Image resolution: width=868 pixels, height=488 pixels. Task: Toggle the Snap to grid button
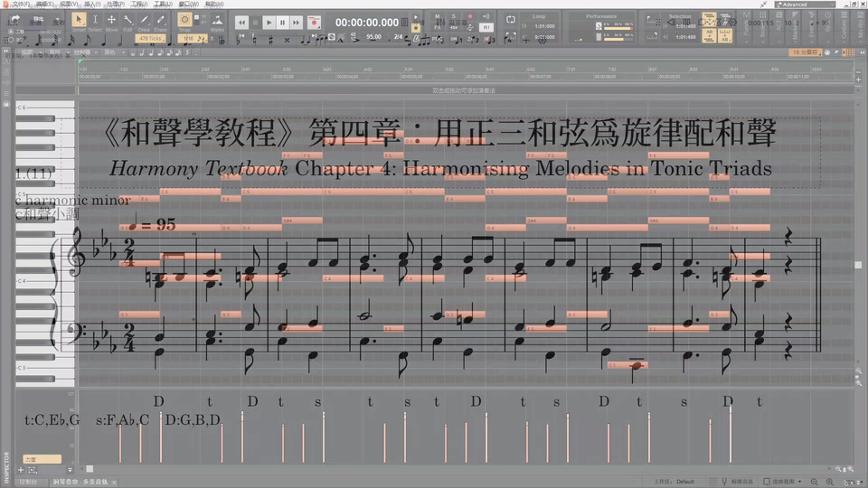pyautogui.click(x=184, y=20)
